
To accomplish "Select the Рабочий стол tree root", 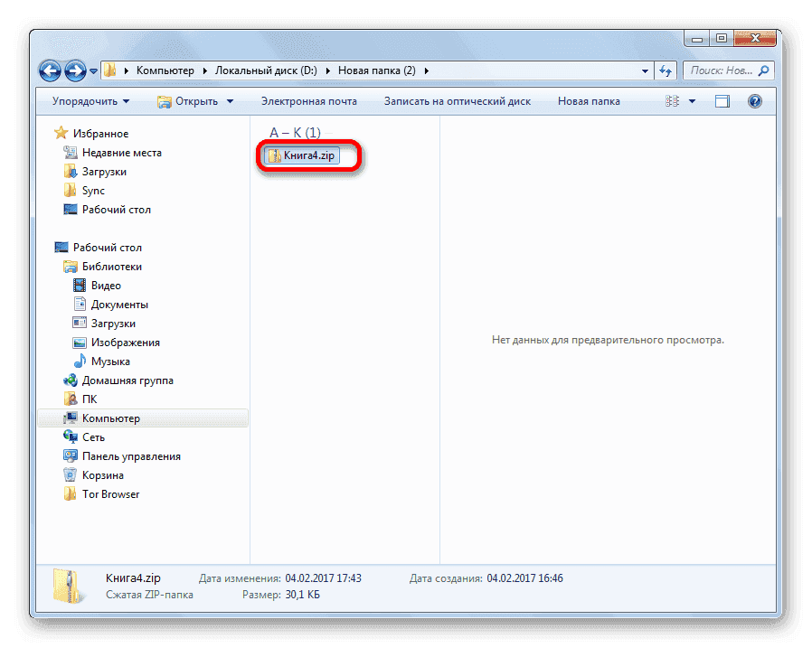I will [108, 248].
